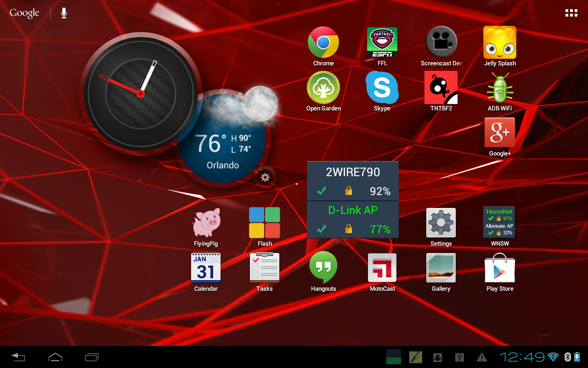Launch the Play Store
The image size is (588, 368).
[500, 272]
